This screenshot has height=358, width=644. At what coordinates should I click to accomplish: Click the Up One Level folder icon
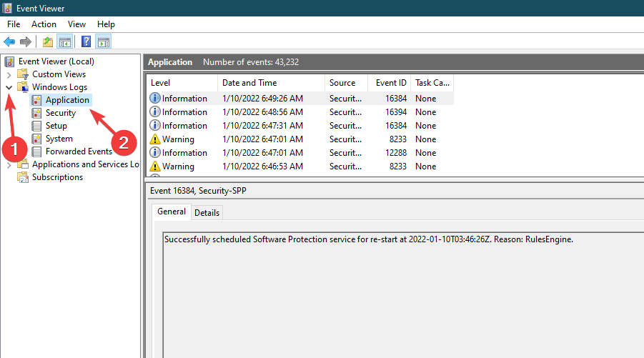[x=48, y=41]
